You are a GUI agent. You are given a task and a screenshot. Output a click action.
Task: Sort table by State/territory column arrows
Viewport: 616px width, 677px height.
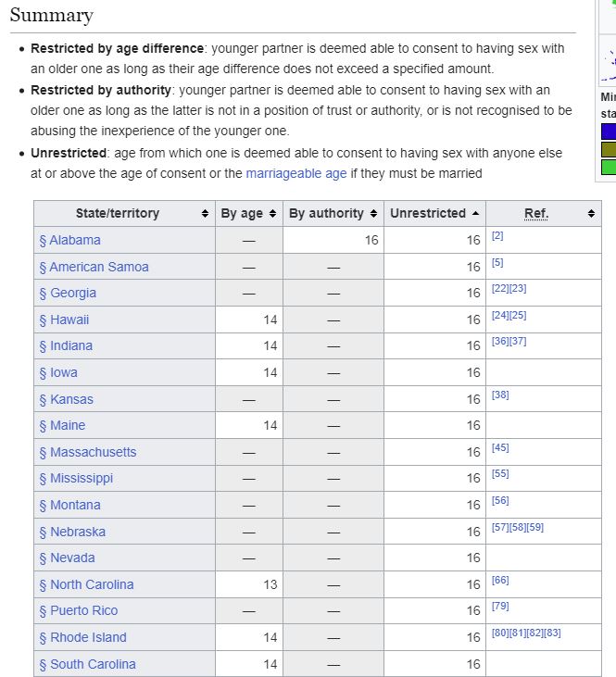[x=205, y=213]
